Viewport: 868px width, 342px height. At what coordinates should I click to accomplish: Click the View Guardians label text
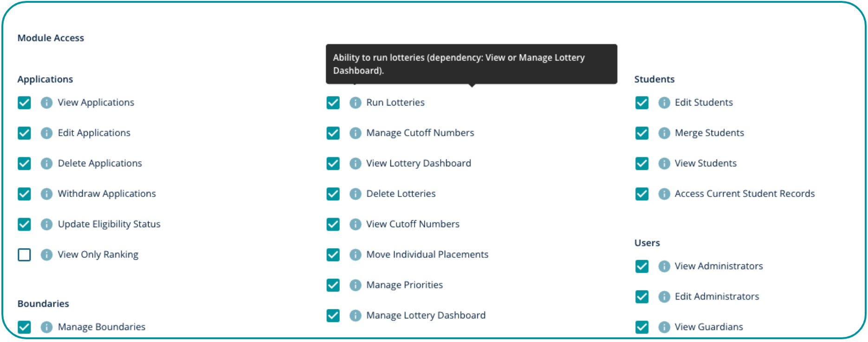coord(708,327)
